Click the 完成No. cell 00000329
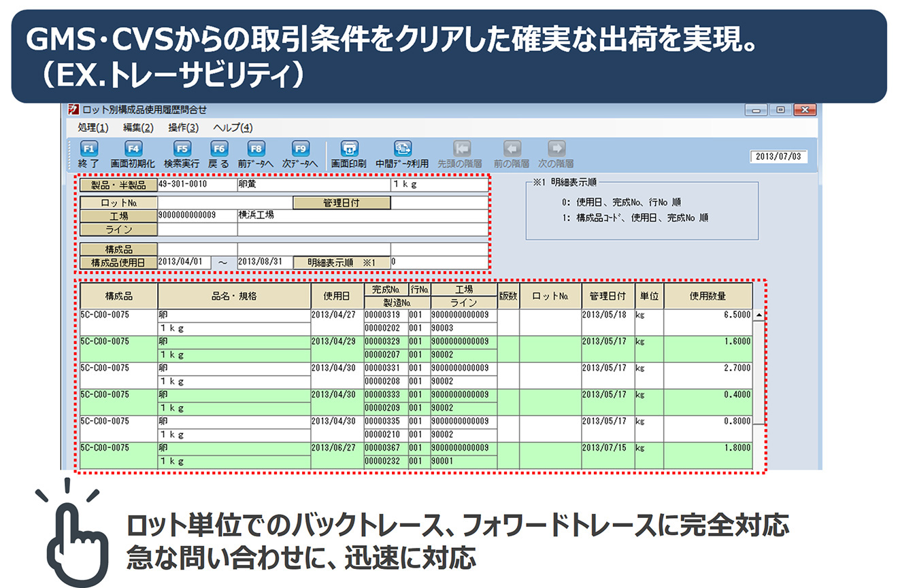 [386, 342]
